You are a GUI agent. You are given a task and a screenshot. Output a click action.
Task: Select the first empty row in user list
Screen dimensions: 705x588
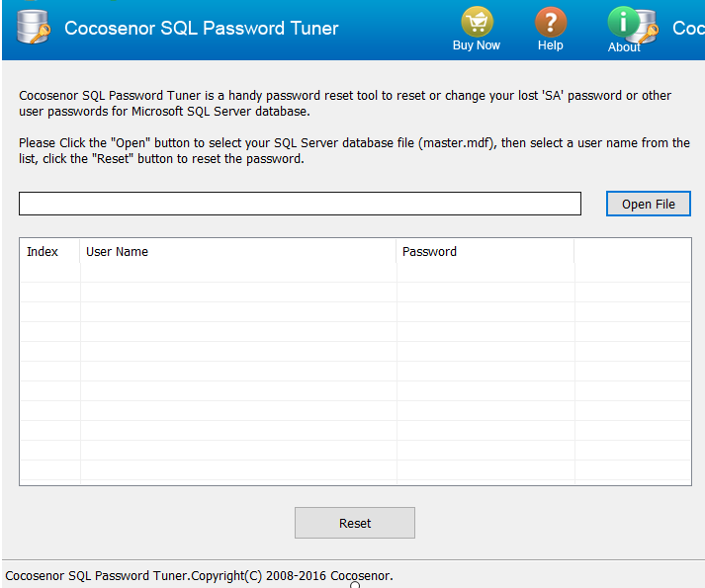point(237,274)
